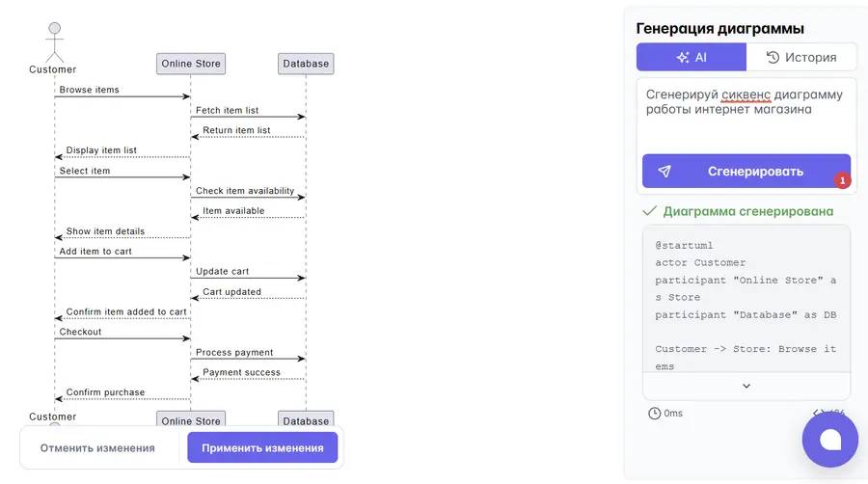Click the Сгенерировать button

[746, 172]
